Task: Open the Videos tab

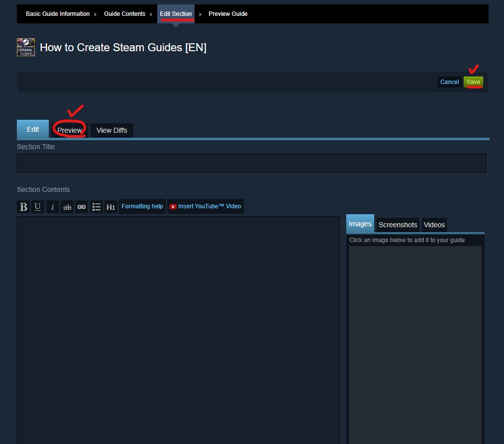Action: tap(434, 225)
